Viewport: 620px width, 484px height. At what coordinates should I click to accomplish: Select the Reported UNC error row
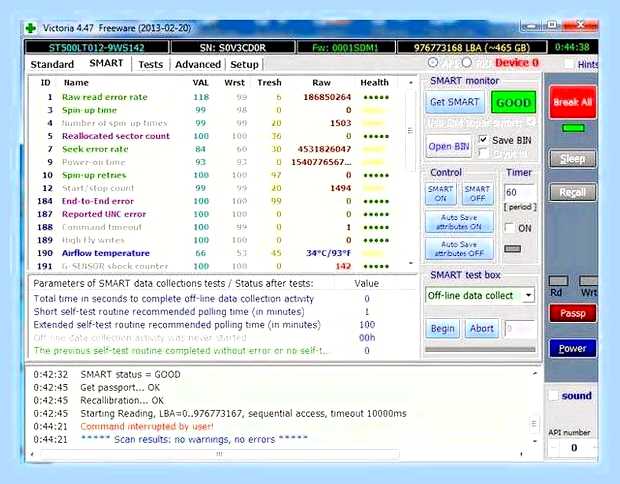tap(215, 214)
